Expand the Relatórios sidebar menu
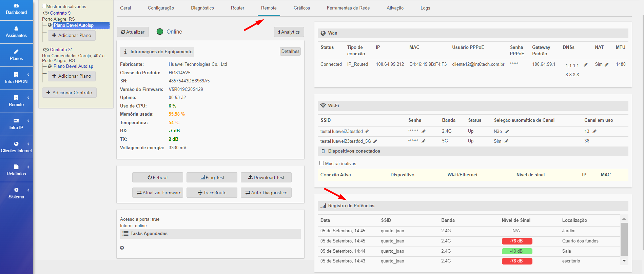Viewport: 644px width, 274px height. click(16, 170)
